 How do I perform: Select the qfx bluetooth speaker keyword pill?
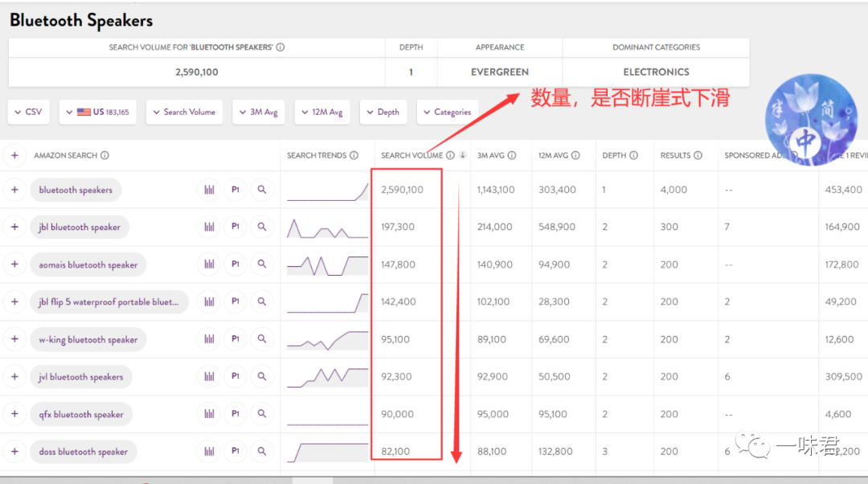[x=81, y=414]
